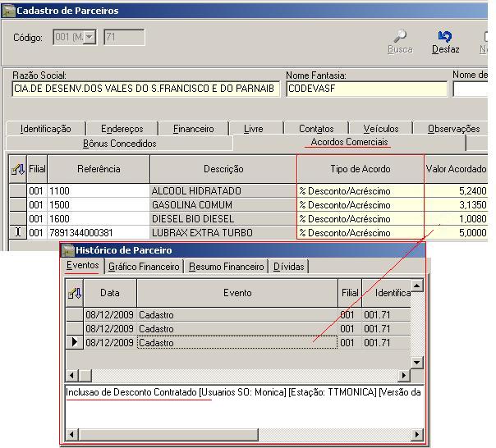Open the Contatos tab

(x=316, y=129)
